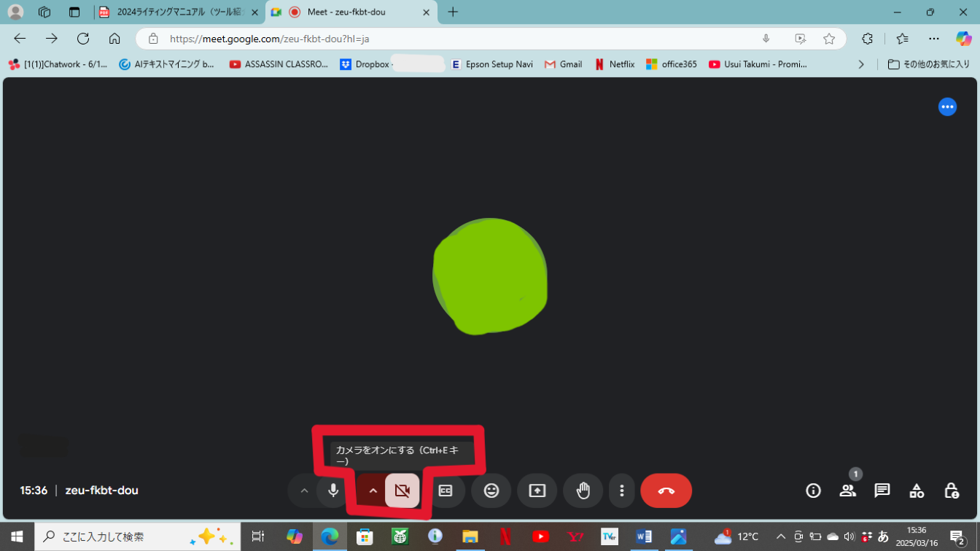Open the Gmail bookmark
980x551 pixels.
tap(563, 64)
